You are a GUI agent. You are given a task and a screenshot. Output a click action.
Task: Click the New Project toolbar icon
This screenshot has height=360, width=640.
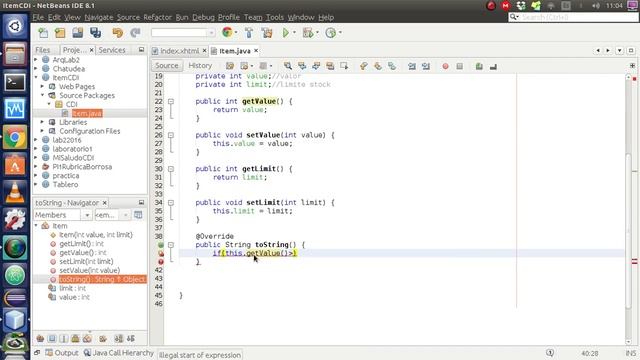click(60, 33)
